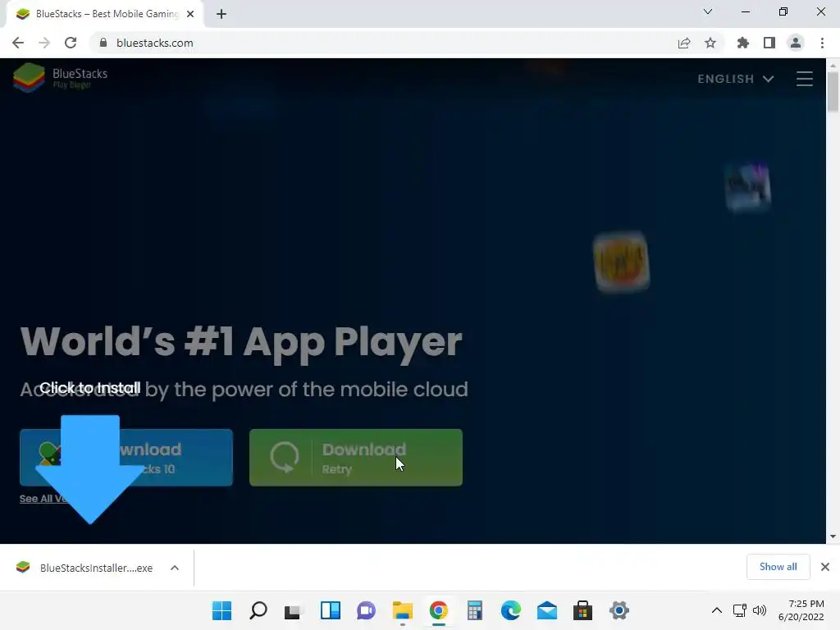This screenshot has height=630, width=840.
Task: Bookmark this tab with the star icon
Action: click(x=710, y=43)
